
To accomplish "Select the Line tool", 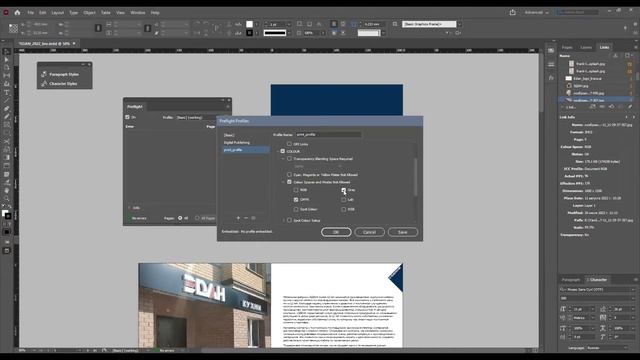I will point(7,100).
